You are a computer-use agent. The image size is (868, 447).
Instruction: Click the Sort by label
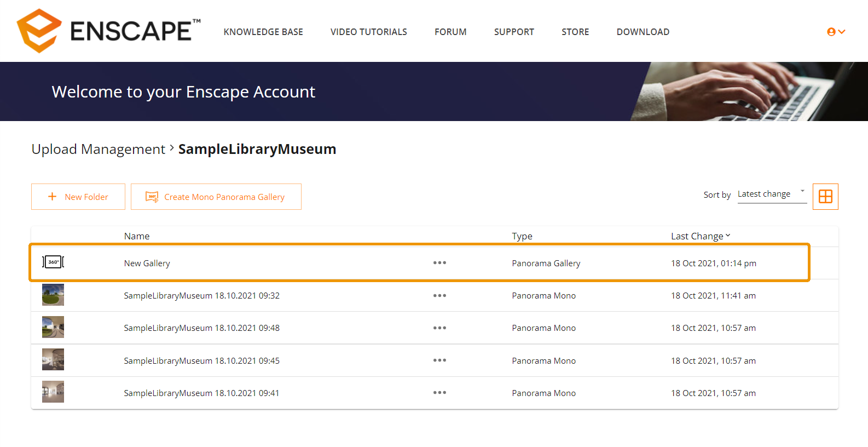click(x=717, y=195)
